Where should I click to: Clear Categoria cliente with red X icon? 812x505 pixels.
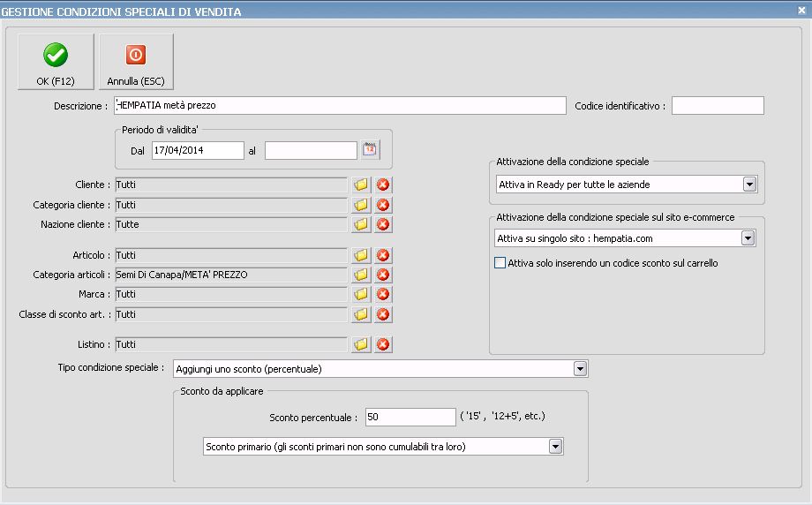[383, 205]
